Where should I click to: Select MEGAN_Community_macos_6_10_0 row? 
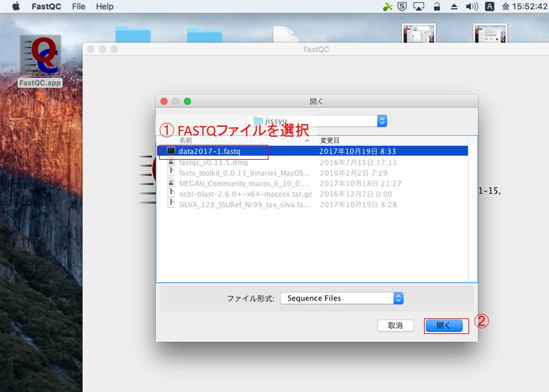(x=312, y=184)
